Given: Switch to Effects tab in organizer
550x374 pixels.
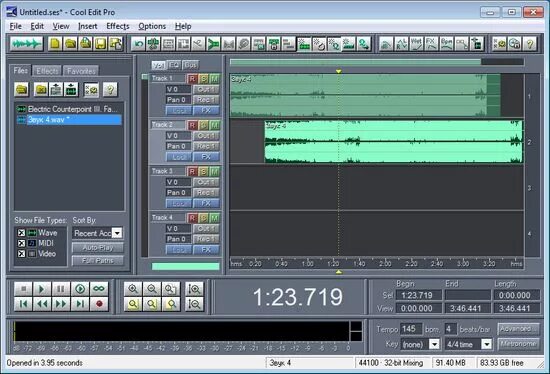Looking at the screenshot, I should 47,71.
